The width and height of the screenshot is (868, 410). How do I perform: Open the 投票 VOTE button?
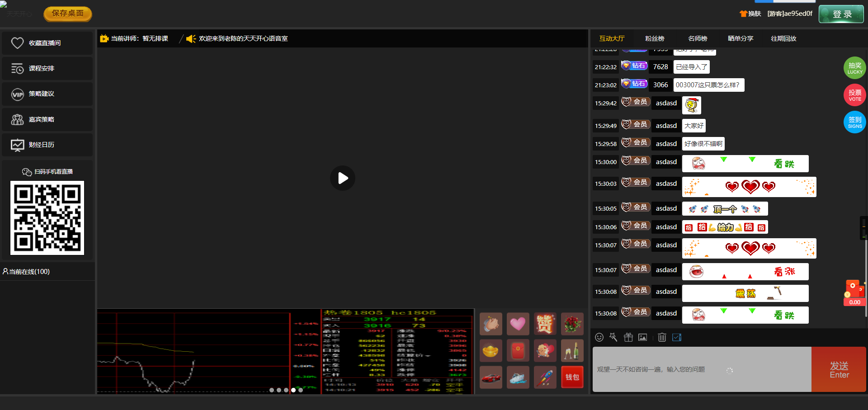coord(854,95)
